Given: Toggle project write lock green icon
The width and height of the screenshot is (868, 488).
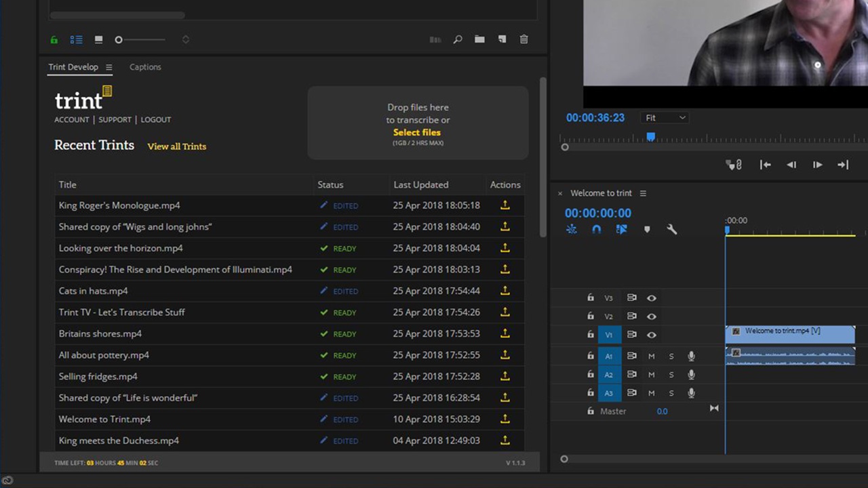Looking at the screenshot, I should tap(54, 40).
